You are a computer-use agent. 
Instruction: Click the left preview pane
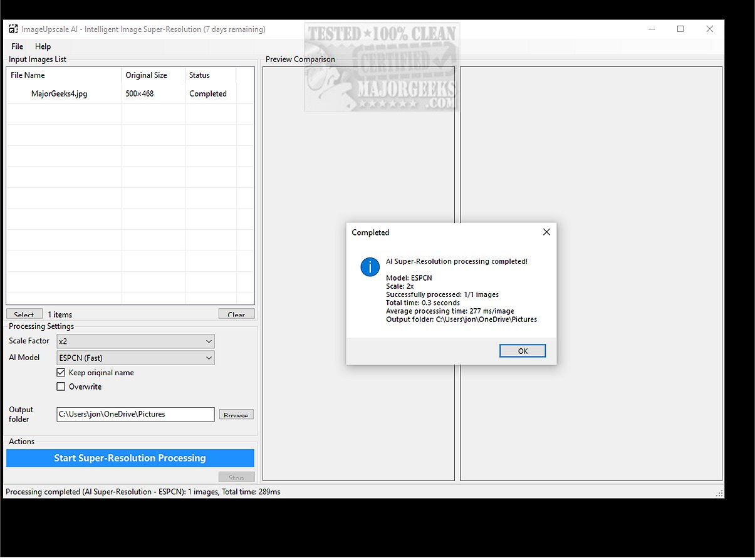[358, 274]
